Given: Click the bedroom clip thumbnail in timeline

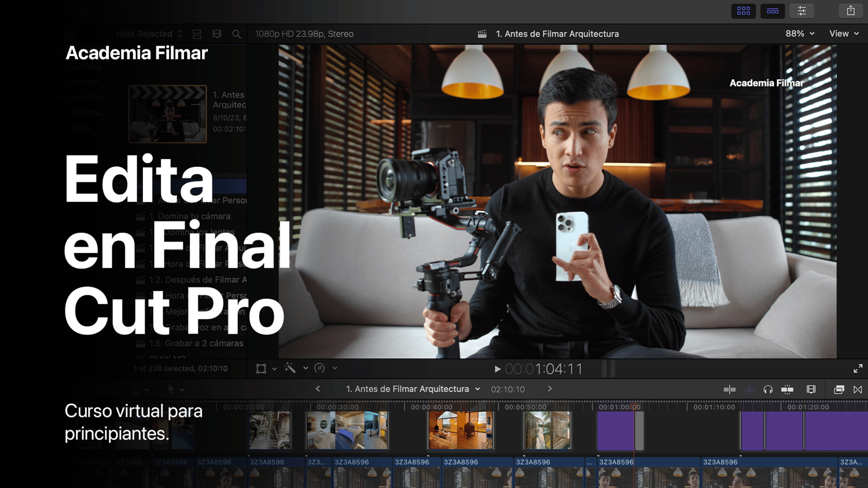Looking at the screenshot, I should 347,431.
